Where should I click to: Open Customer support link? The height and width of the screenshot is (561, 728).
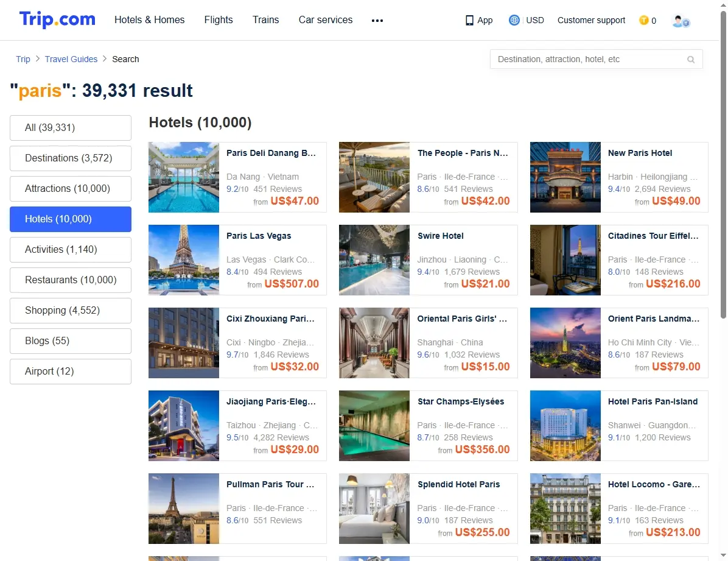click(x=591, y=20)
